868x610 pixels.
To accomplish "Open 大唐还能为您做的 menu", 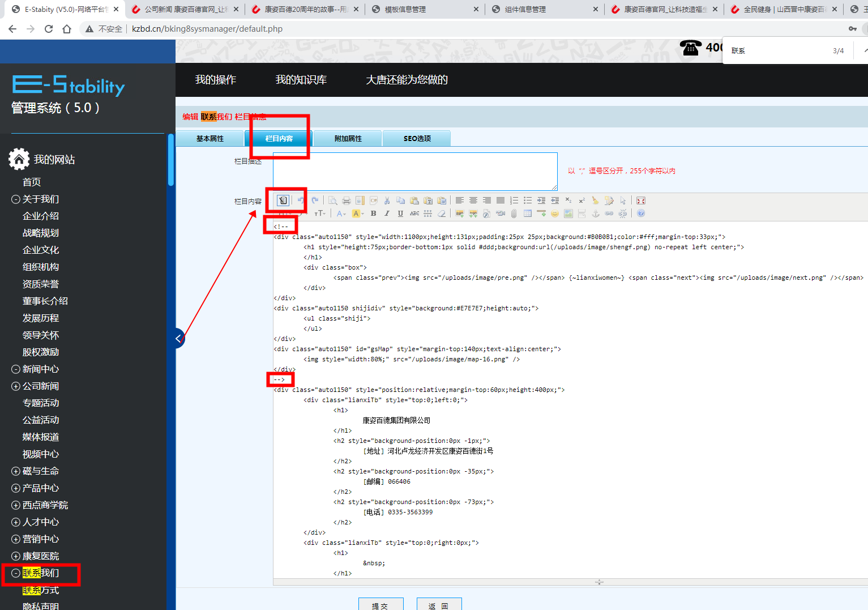I will tap(407, 80).
